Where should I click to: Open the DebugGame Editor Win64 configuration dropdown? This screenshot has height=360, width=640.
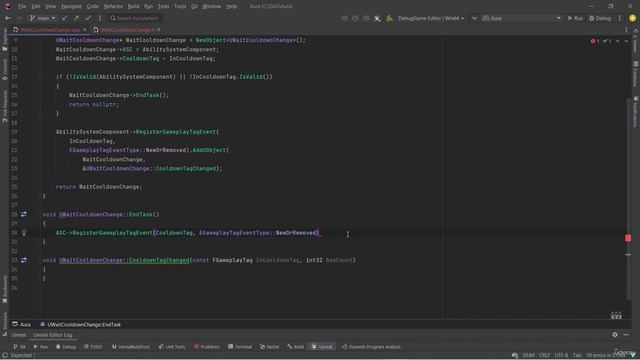pos(431,18)
